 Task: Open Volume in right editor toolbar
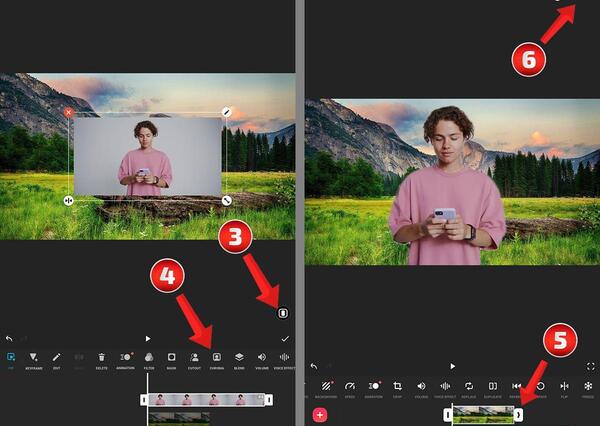pos(421,389)
